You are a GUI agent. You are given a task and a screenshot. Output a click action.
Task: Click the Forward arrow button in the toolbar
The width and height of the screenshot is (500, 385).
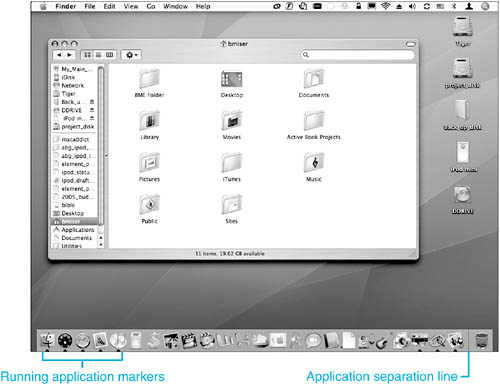(x=70, y=55)
